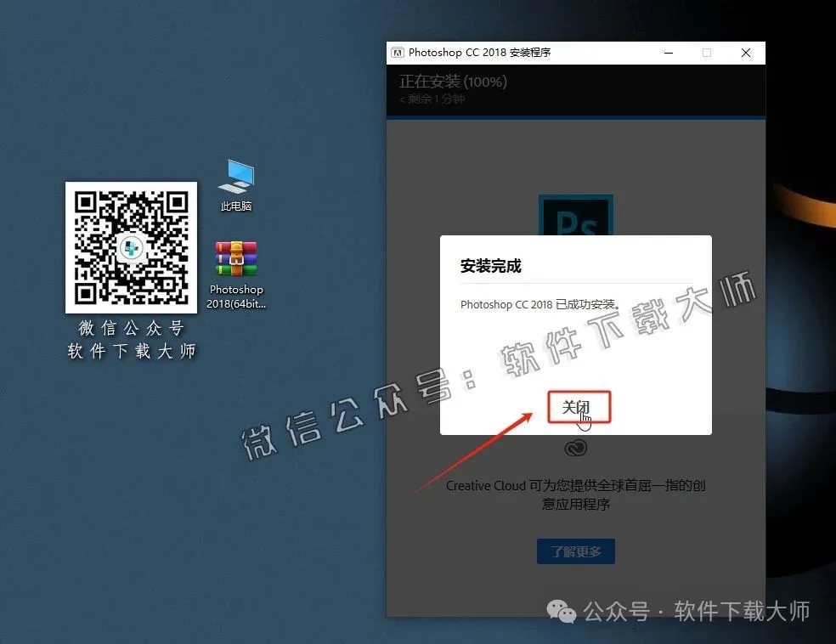
Task: Click the Adobe installer icon in the title bar
Action: point(396,52)
